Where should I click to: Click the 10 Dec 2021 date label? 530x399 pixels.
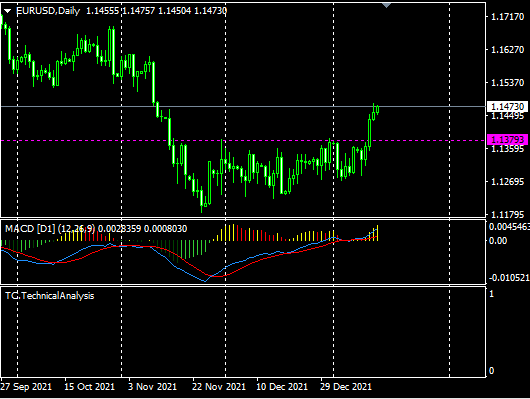282,387
